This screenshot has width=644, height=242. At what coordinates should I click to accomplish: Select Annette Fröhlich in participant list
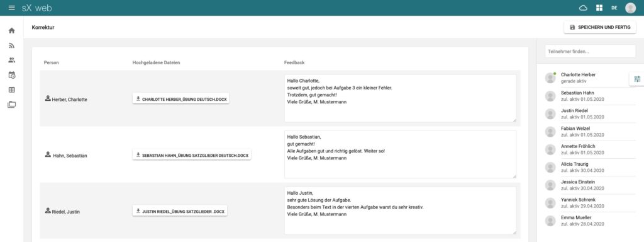590,149
